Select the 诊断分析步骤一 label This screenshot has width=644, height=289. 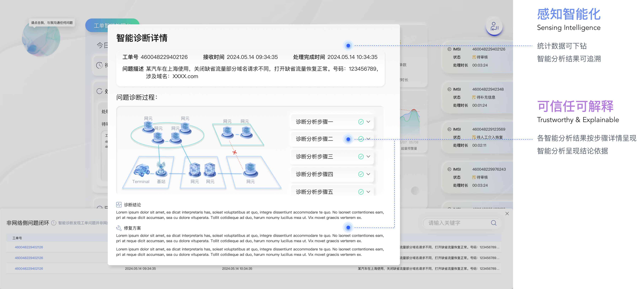(314, 122)
